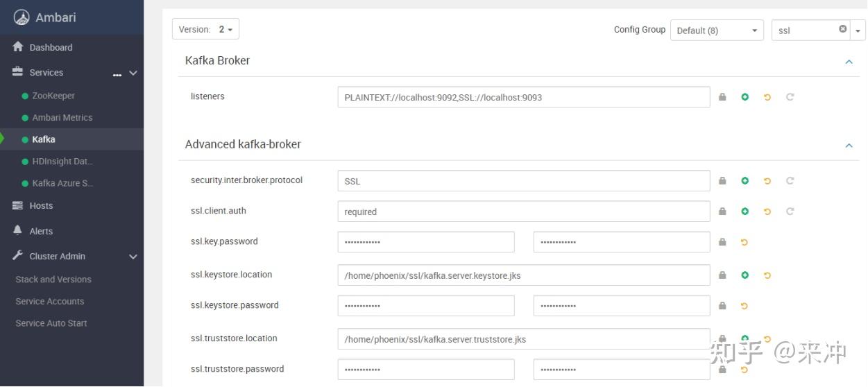Click the ssl.key.password confirmation field
Image resolution: width=868 pixels, height=387 pixels.
[x=622, y=242]
